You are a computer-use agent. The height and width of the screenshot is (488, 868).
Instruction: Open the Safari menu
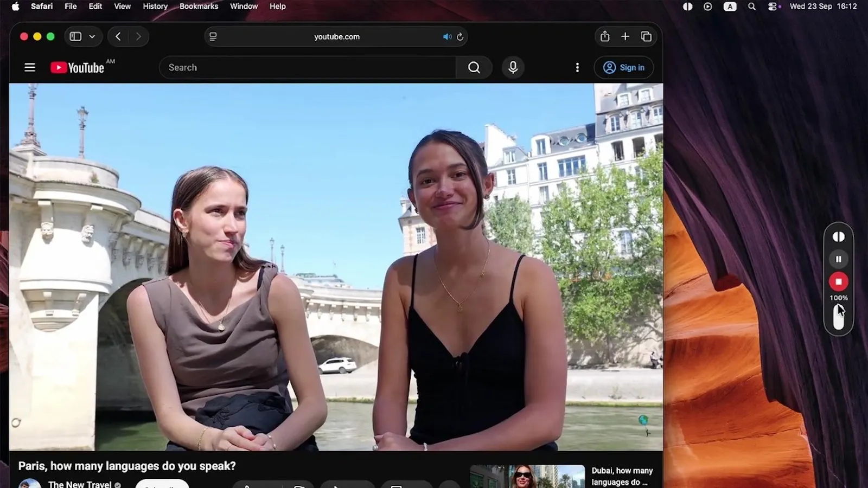(42, 7)
